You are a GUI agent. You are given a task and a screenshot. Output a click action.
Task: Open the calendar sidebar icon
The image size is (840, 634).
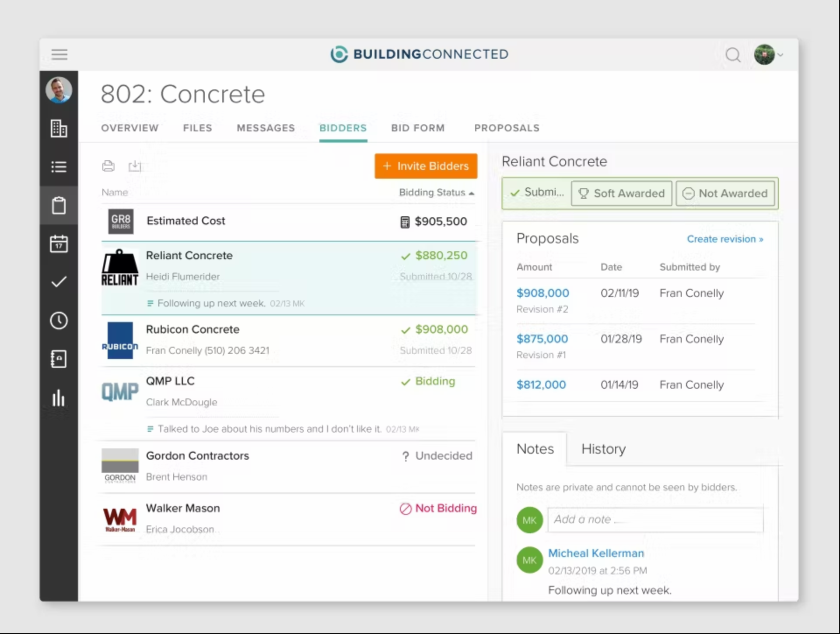pos(59,243)
